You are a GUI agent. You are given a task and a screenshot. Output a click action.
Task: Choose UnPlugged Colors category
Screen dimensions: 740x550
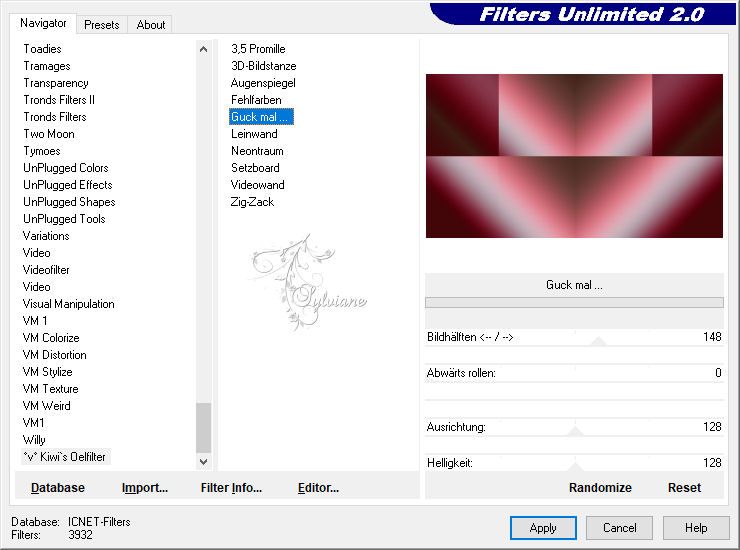click(x=66, y=168)
